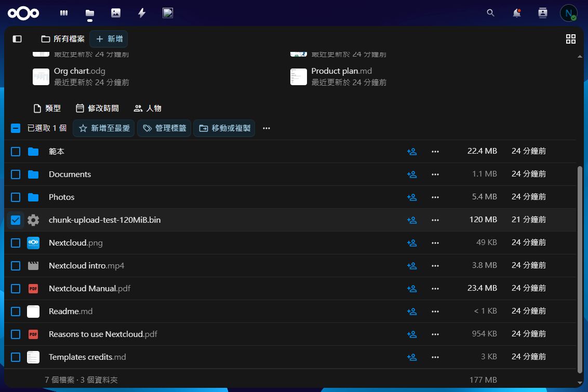Click the 新增 new button

click(x=109, y=39)
